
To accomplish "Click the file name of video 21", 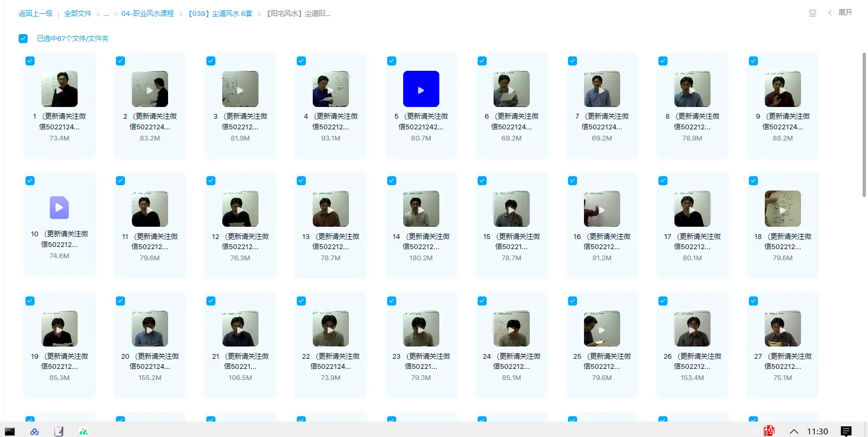I will (x=240, y=361).
